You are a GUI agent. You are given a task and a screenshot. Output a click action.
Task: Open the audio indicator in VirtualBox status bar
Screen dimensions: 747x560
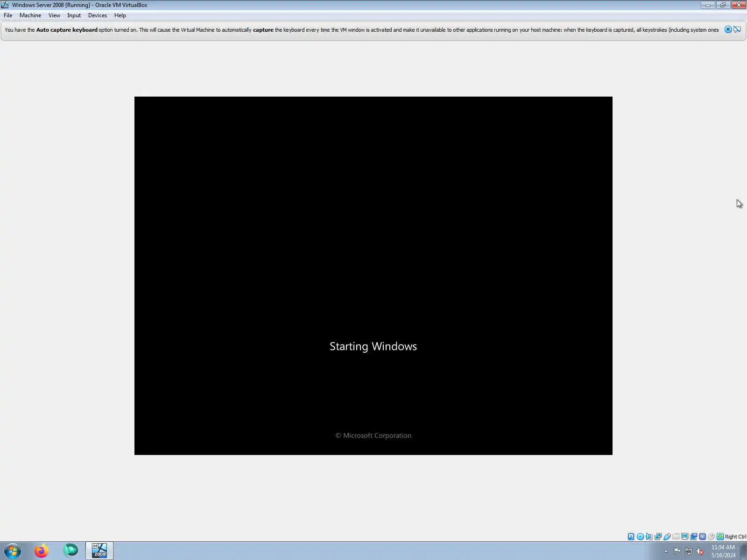click(x=649, y=537)
